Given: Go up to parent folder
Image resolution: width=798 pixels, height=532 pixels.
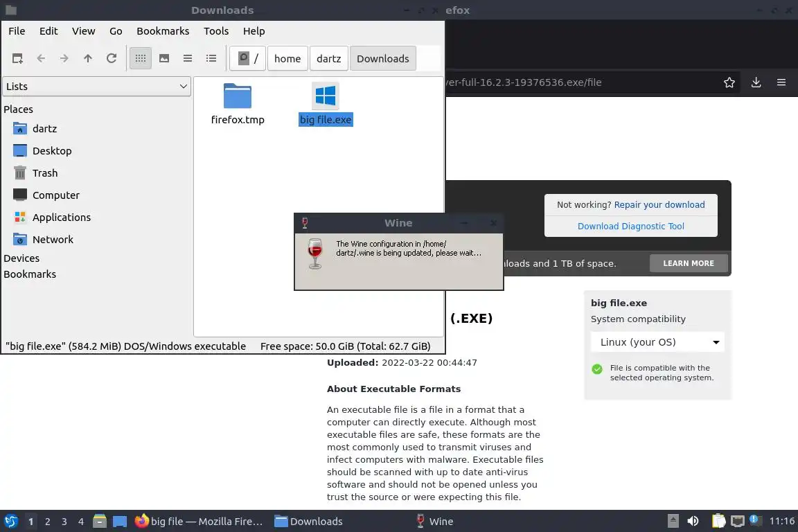Looking at the screenshot, I should point(88,59).
